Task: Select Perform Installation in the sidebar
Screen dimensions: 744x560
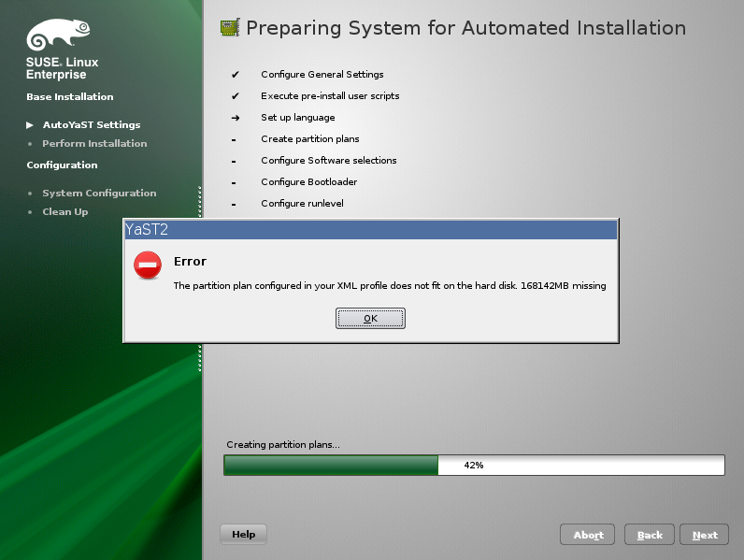Action: 94,143
